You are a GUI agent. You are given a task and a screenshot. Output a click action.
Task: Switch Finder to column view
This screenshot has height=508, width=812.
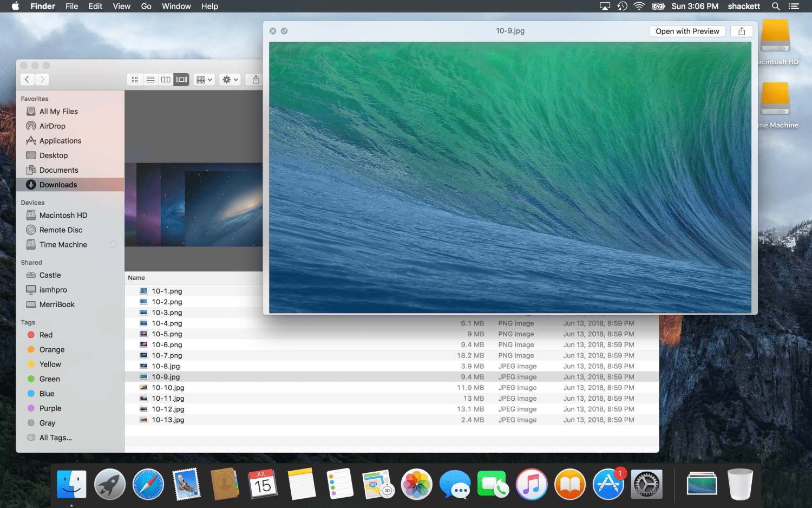(166, 80)
